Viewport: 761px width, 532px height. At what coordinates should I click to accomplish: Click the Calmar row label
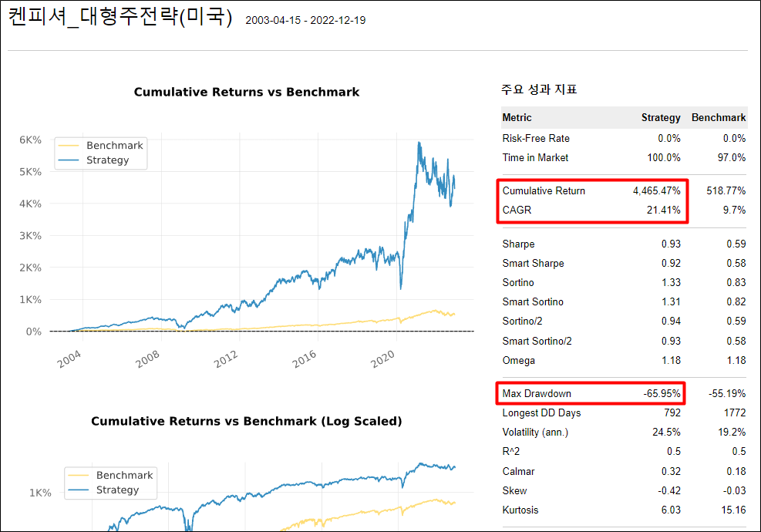coord(518,471)
